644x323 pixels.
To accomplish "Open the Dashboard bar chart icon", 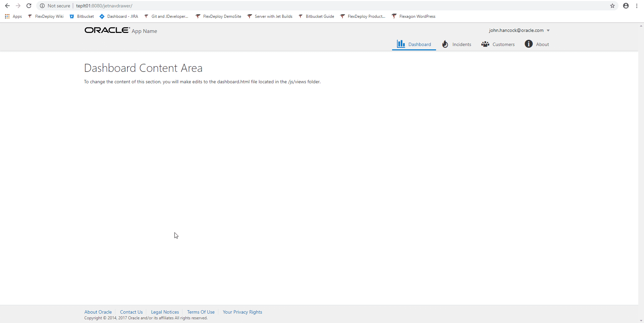I will pyautogui.click(x=401, y=44).
